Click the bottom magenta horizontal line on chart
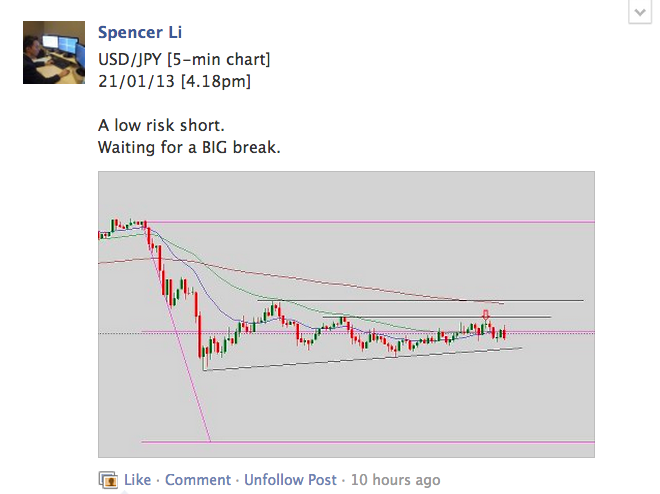Screen dimensions: 660x494 click(x=400, y=441)
